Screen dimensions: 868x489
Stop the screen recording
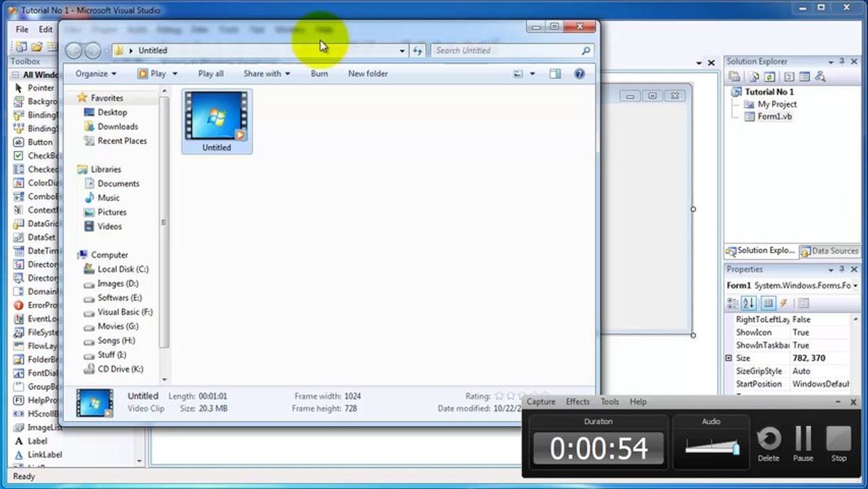pyautogui.click(x=839, y=443)
